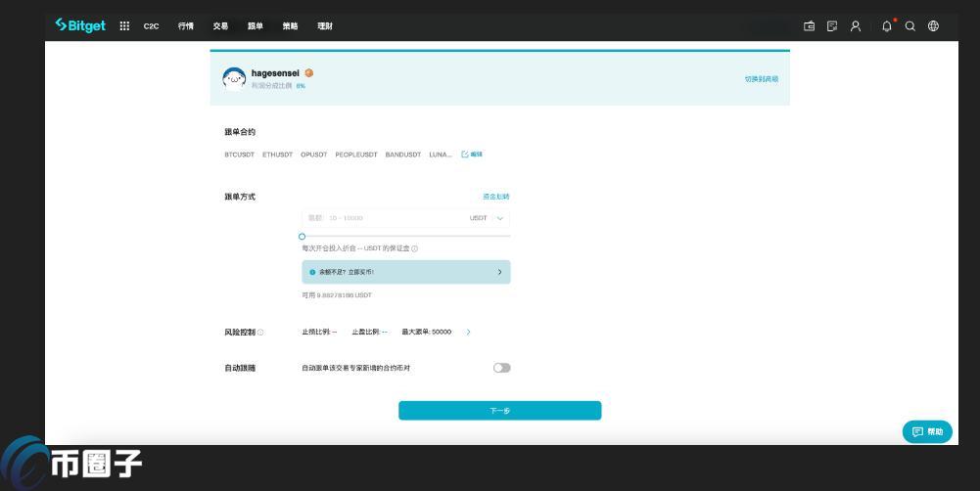The height and width of the screenshot is (491, 980).
Task: Click the hagesensei trader name
Action: pyautogui.click(x=275, y=73)
